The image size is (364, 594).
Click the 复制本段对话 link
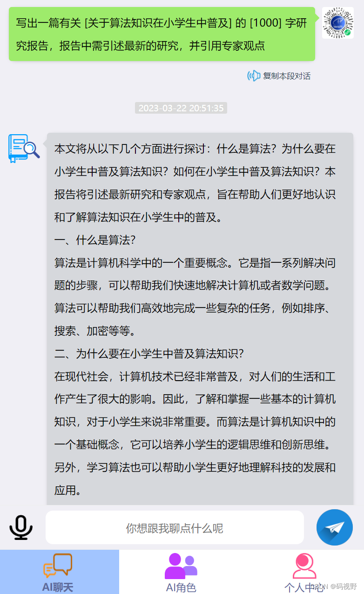[x=287, y=76]
